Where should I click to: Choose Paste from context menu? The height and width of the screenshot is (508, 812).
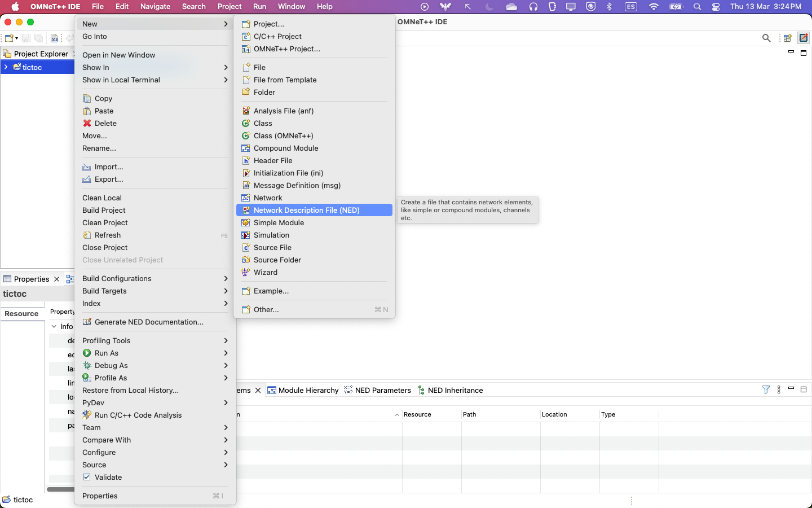[155, 111]
